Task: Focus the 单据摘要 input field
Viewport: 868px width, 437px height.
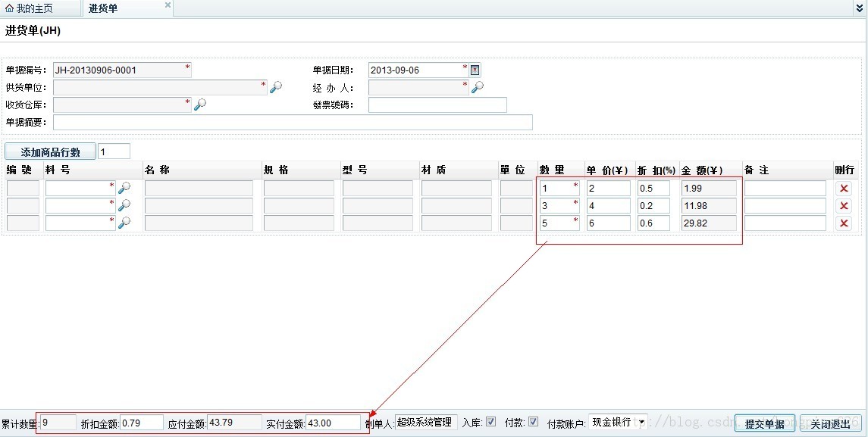Action: click(293, 122)
